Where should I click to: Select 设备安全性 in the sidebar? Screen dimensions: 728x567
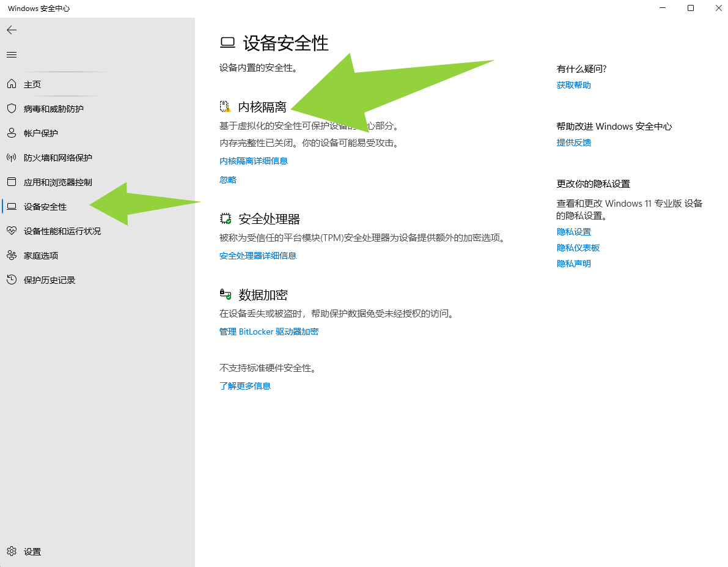pos(45,207)
